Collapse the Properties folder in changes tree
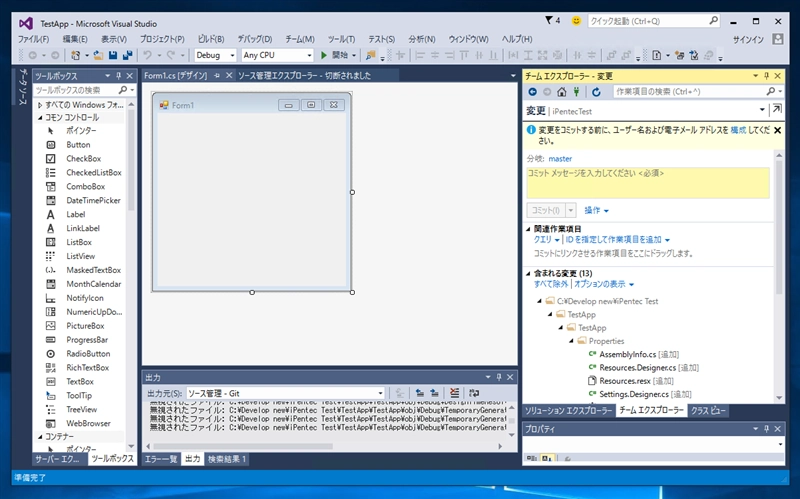The image size is (800, 499). pos(571,341)
